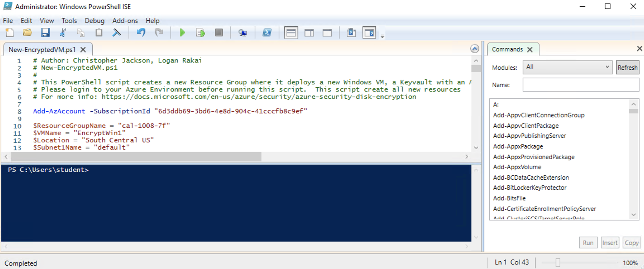Viewport: 644px width, 269px height.
Task: Expand the toolbar overflow options arrow
Action: click(x=382, y=36)
